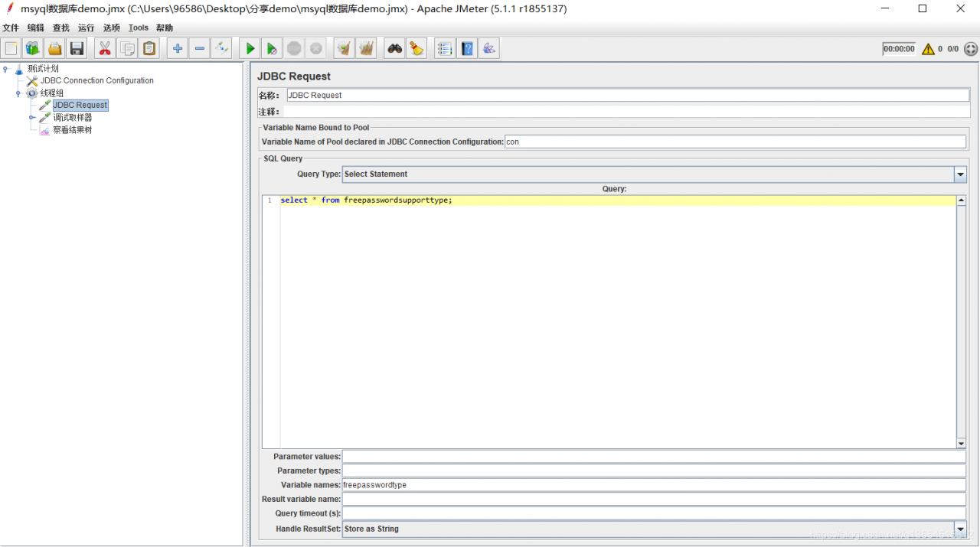Start the test with green play icon

[250, 49]
